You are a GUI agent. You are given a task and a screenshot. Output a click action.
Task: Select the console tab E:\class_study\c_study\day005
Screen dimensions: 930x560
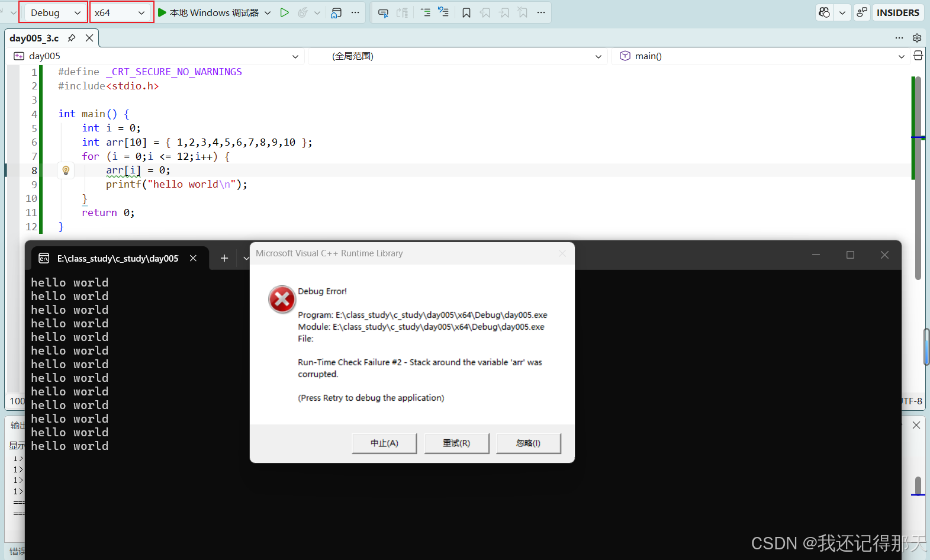click(118, 259)
